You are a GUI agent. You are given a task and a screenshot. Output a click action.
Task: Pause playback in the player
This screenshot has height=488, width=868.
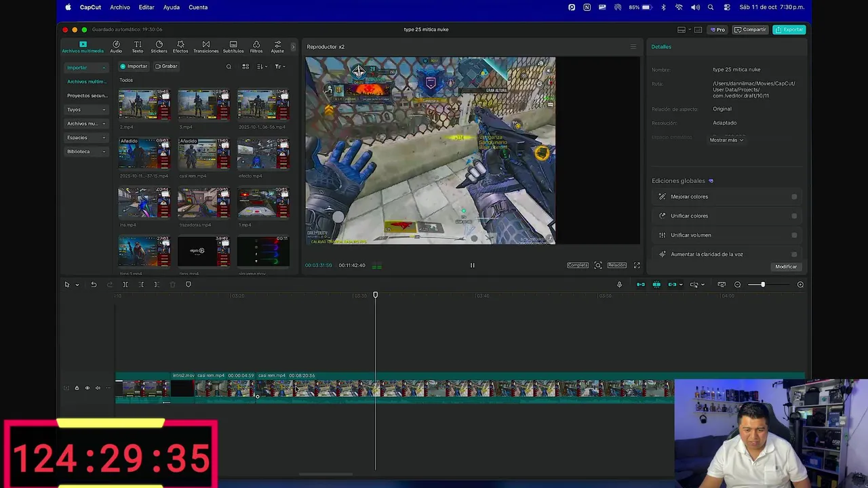coord(473,265)
